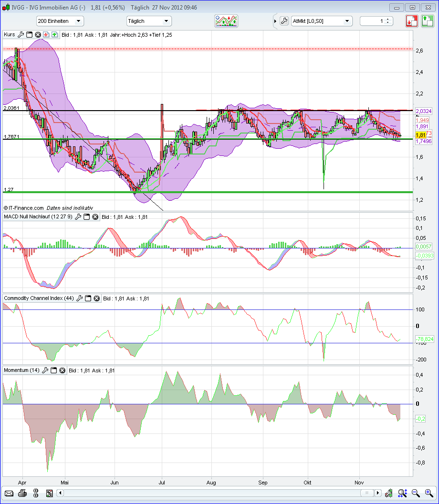Increase the quantity with the stepper up arrow

[387, 19]
